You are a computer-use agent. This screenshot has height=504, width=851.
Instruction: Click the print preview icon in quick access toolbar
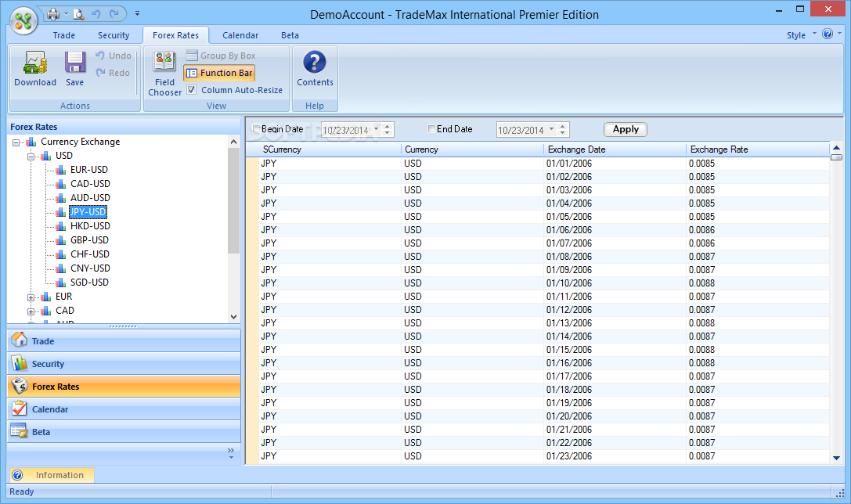pos(79,14)
